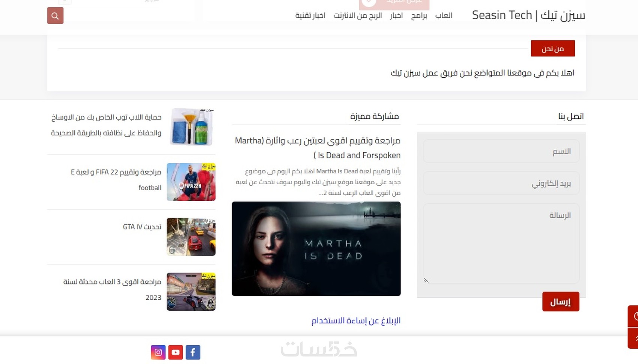Open the الربح من الانترنت menu item

358,15
